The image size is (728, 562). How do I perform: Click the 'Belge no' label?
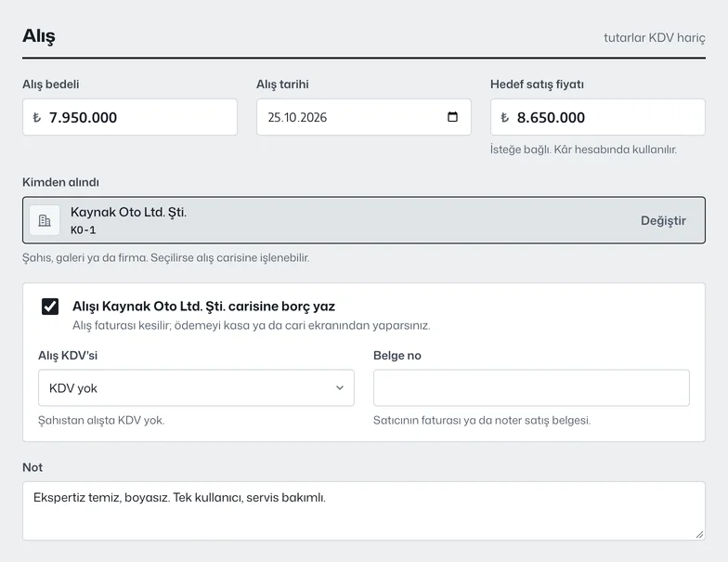click(x=397, y=356)
